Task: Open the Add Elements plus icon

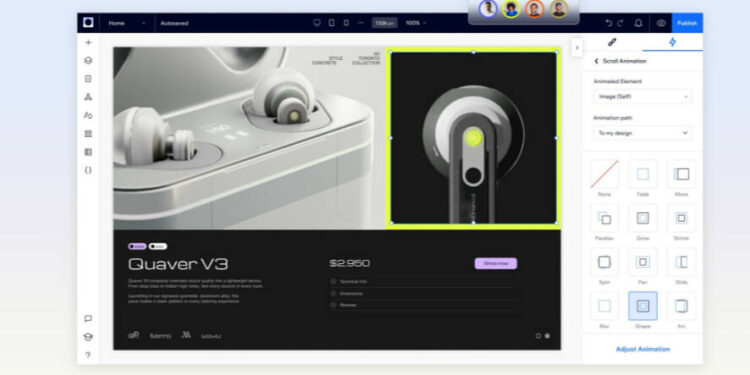Action: point(88,42)
